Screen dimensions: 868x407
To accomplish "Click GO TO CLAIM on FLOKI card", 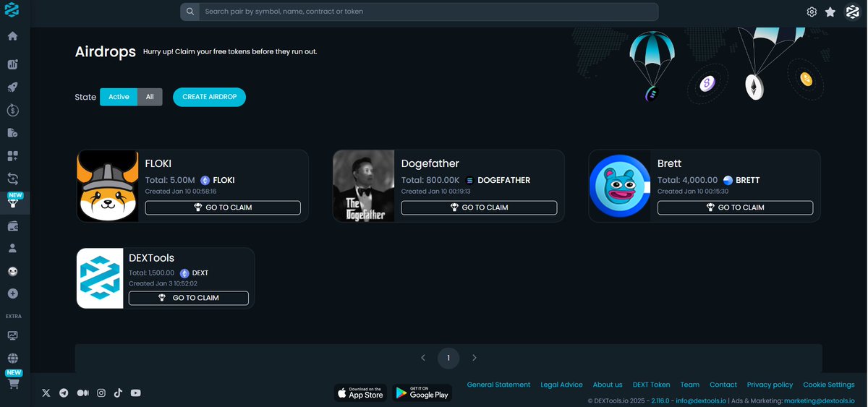I will pos(223,207).
